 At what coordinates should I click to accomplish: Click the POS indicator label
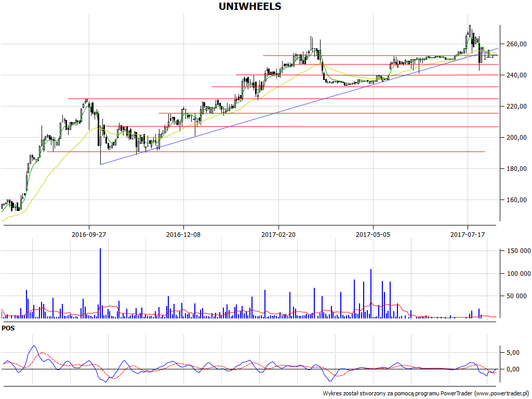tap(8, 328)
